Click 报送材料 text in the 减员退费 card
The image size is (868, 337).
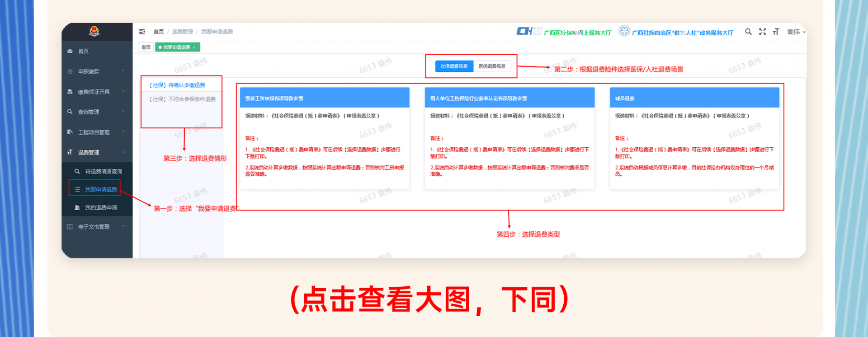682,116
